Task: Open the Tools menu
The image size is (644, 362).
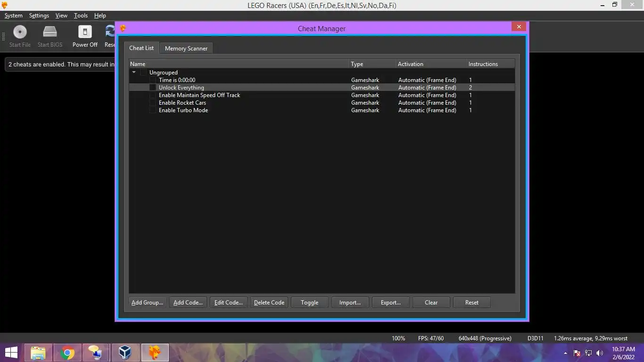Action: tap(81, 16)
